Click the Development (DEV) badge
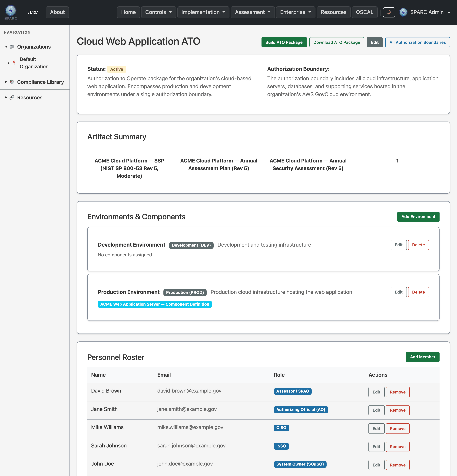 191,245
